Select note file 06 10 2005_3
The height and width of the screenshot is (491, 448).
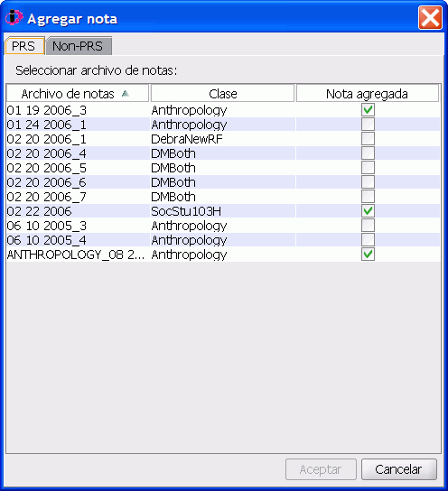pyautogui.click(x=46, y=226)
